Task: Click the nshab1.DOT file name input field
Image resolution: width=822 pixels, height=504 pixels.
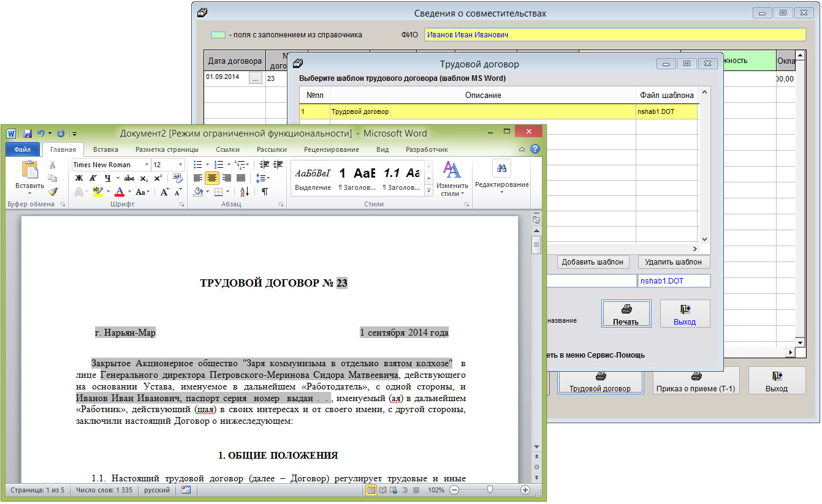Action: click(674, 280)
